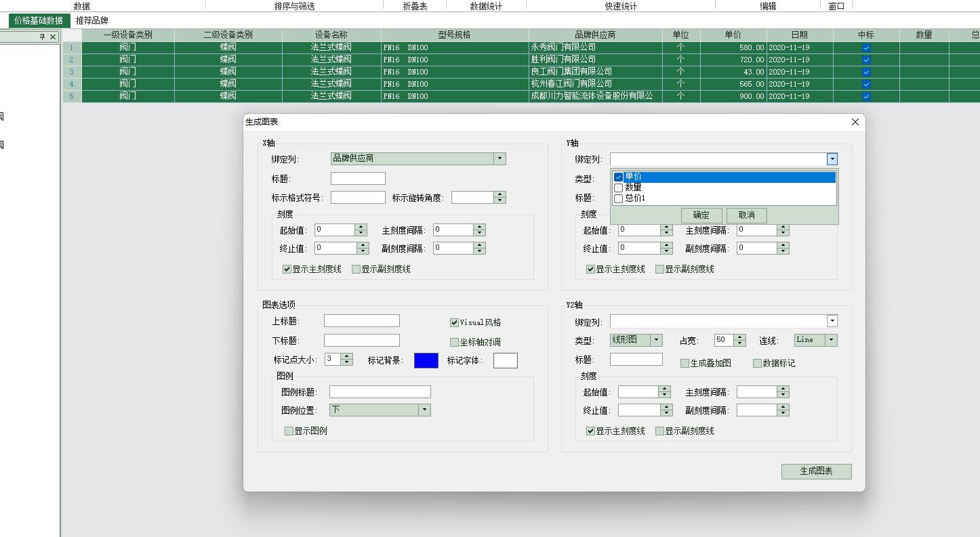Enable 显示图例 checkbox

tap(289, 431)
